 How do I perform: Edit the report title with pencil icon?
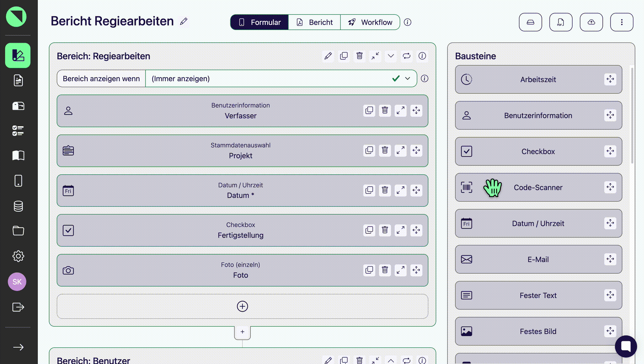click(184, 22)
